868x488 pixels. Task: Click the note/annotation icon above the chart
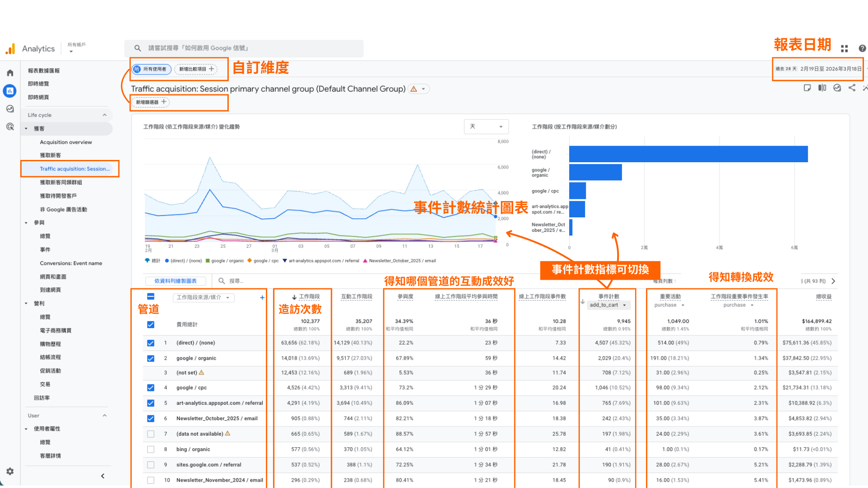point(807,88)
